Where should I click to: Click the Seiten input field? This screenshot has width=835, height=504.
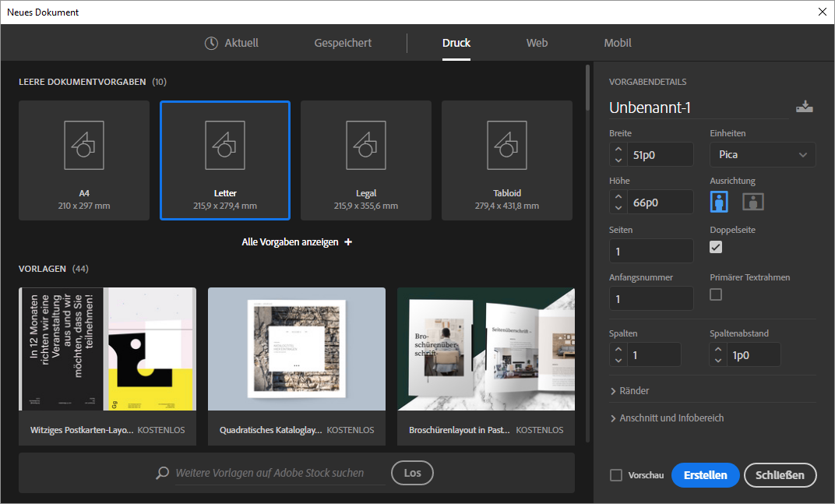(651, 251)
